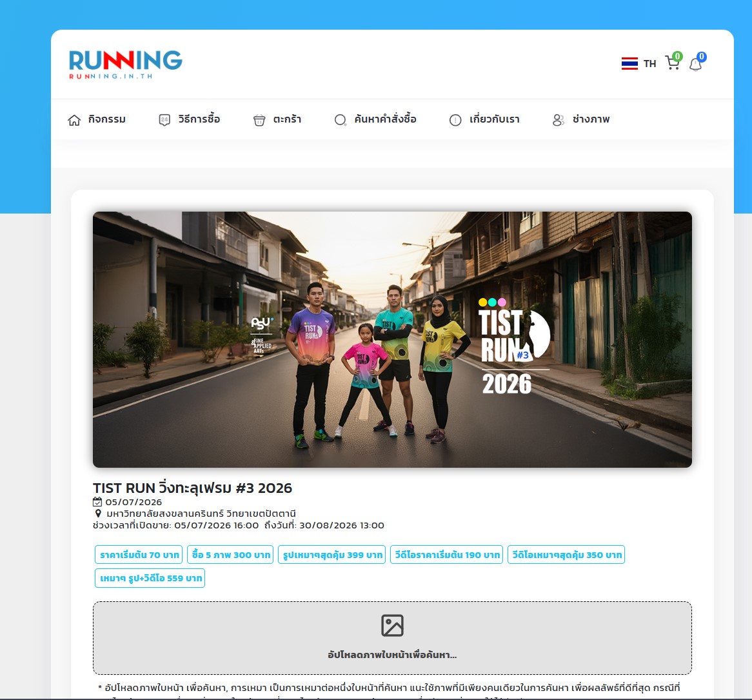This screenshot has height=700, width=752.
Task: Click the event date text 05/07/2026
Action: [x=134, y=503]
